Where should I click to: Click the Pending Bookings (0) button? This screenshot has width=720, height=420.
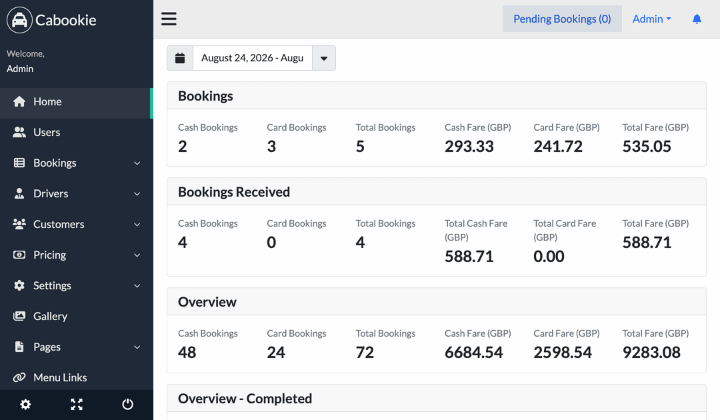pyautogui.click(x=562, y=19)
